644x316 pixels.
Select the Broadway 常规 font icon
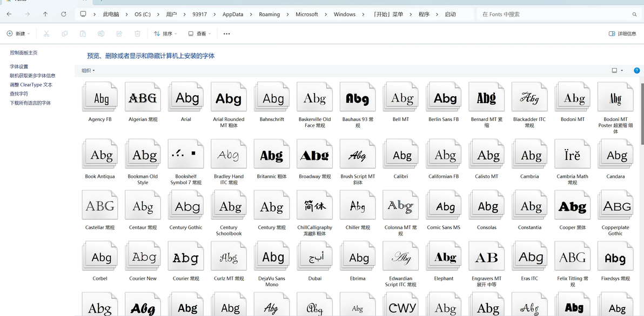(x=314, y=154)
